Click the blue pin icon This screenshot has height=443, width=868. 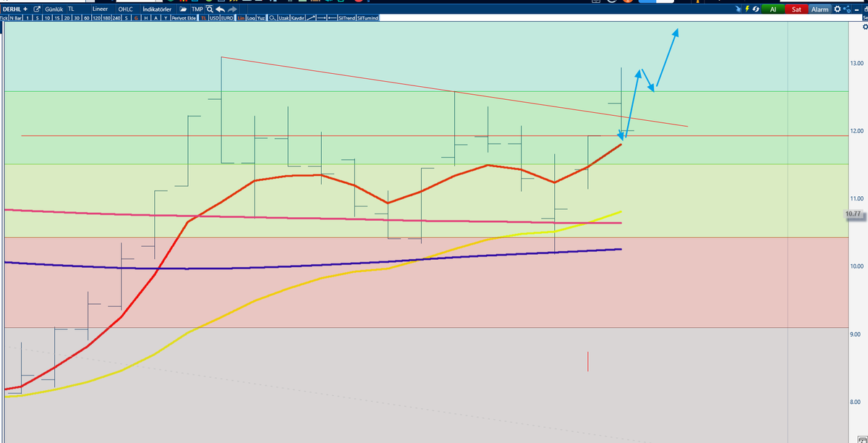point(739,9)
